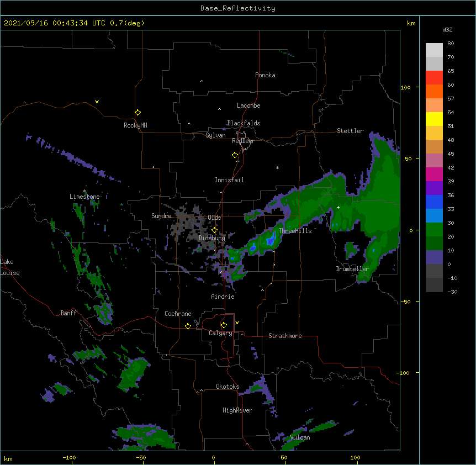Viewport: 476px width, 465px height.
Task: Click the Didsbury label
Action: [211, 238]
